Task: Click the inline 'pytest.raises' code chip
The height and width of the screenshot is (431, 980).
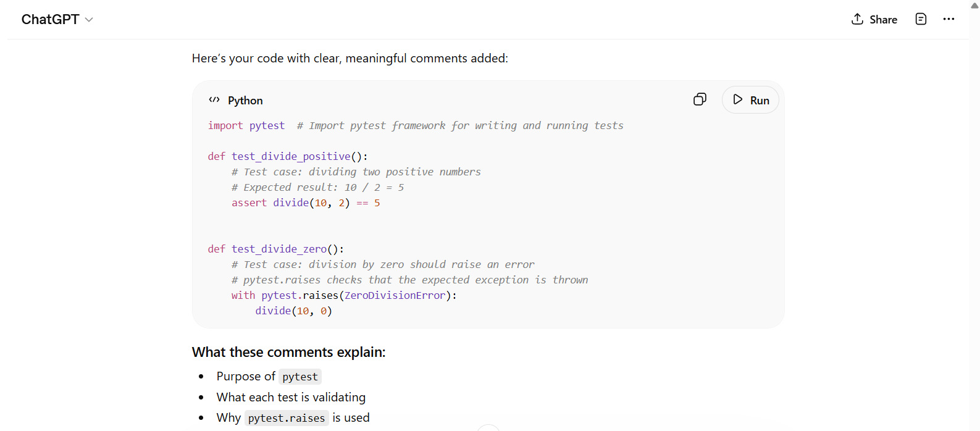Action: coord(287,418)
